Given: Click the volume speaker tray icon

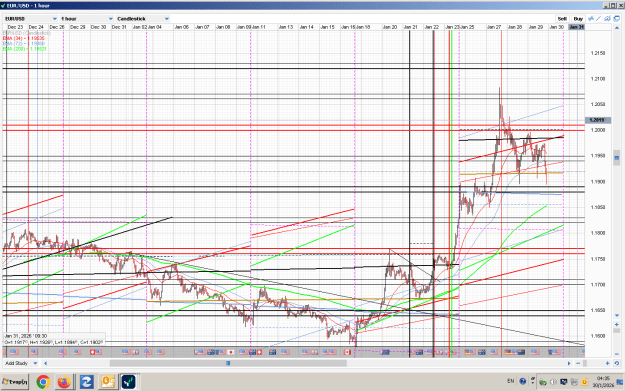Looking at the screenshot, I should pos(553,382).
